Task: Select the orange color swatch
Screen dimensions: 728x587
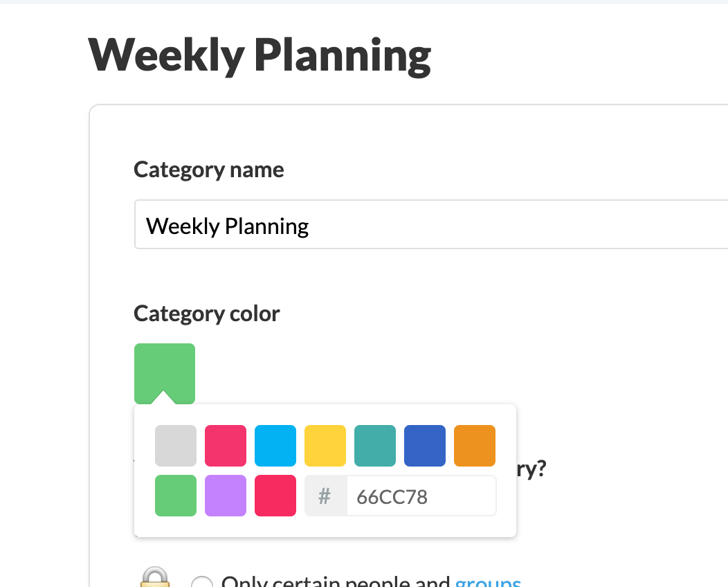Action: coord(475,445)
